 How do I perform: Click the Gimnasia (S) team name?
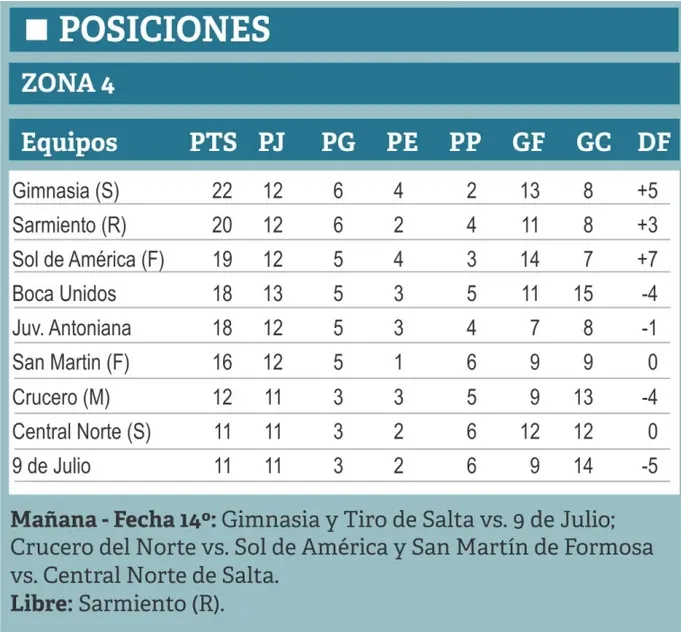point(66,191)
